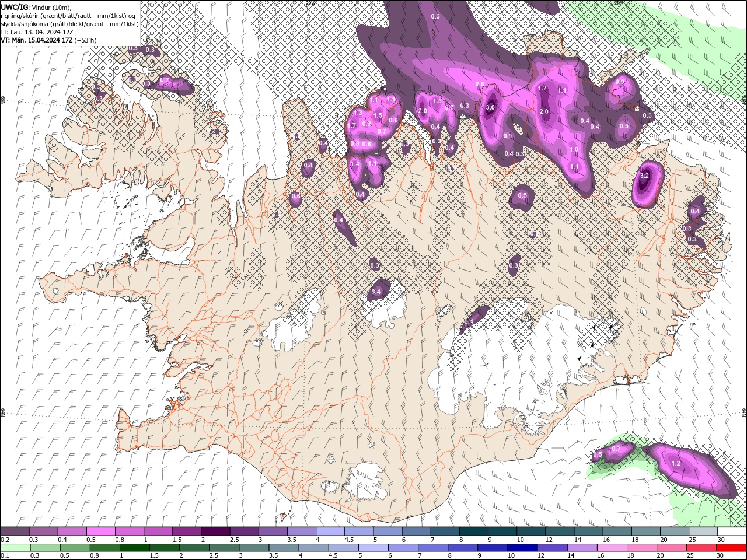Pick the red-pink 25 swatch in rain scale

click(701, 548)
